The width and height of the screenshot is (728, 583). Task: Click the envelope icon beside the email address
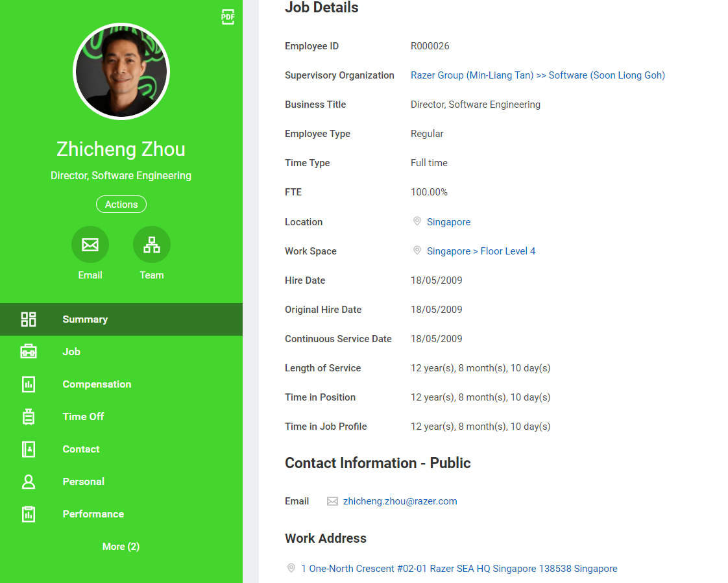332,501
